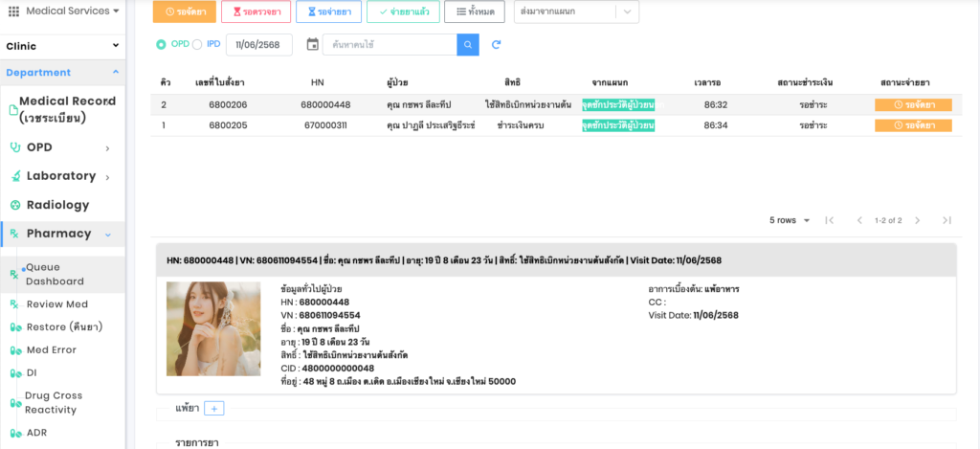Open the ส่งมาจากแผนก department dropdown
This screenshot has width=980, height=449.
576,11
